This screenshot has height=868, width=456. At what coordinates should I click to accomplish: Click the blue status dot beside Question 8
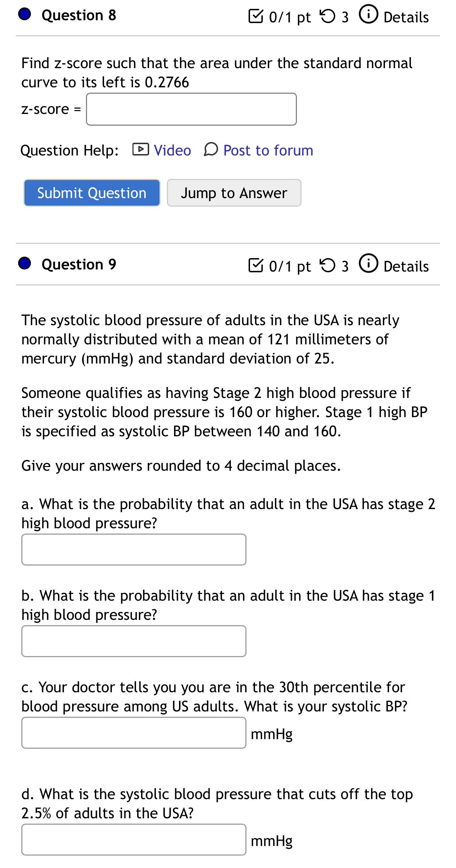pos(24,14)
